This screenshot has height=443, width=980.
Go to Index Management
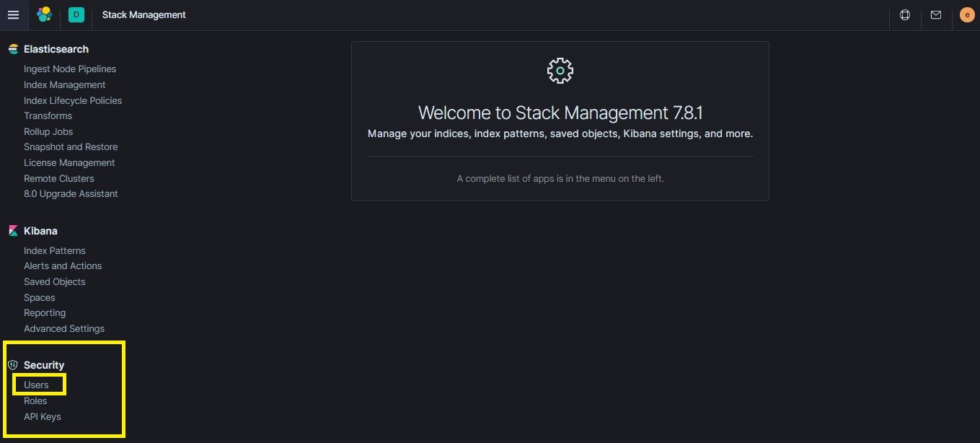[65, 84]
